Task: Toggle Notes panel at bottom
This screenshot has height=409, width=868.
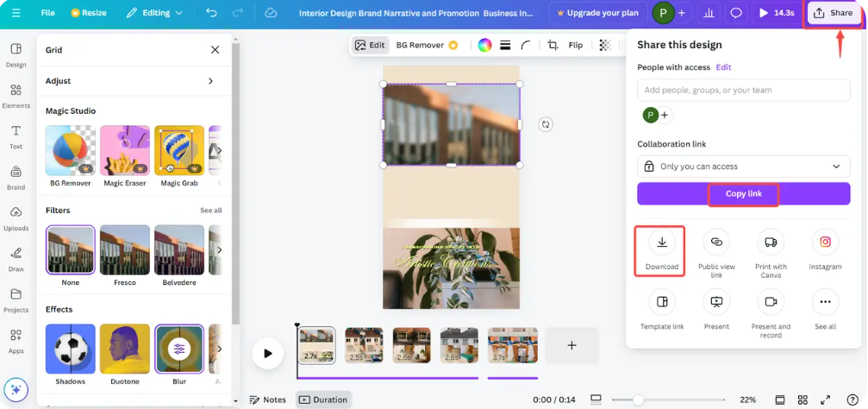Action: point(267,400)
